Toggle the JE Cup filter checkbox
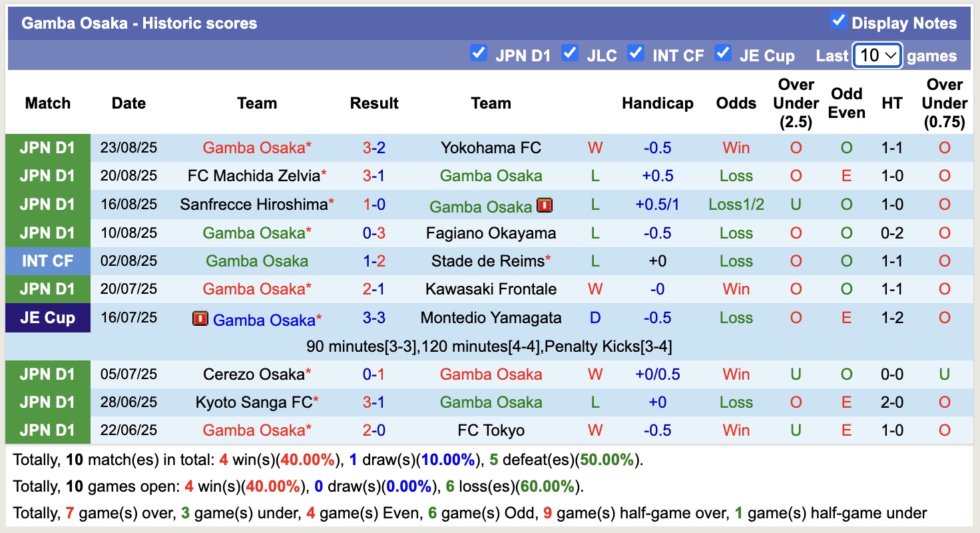The width and height of the screenshot is (980, 533). tap(722, 53)
